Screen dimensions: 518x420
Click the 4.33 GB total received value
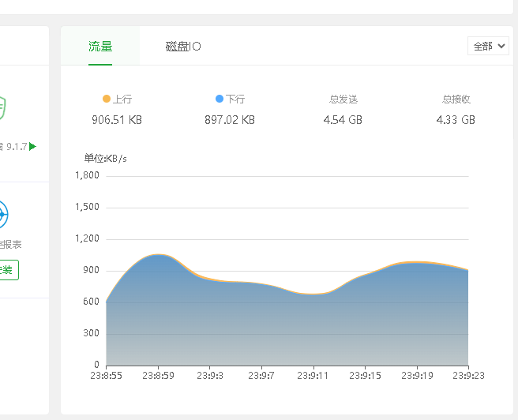(456, 119)
